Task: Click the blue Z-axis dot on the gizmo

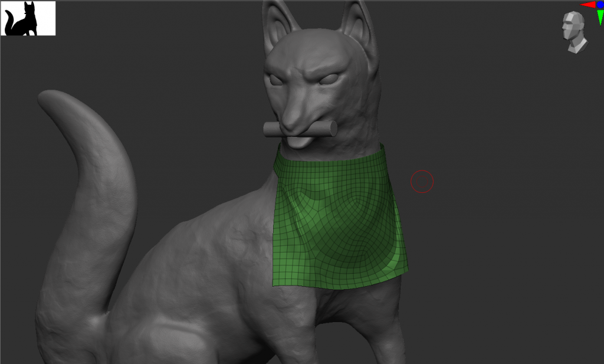Action: point(600,4)
